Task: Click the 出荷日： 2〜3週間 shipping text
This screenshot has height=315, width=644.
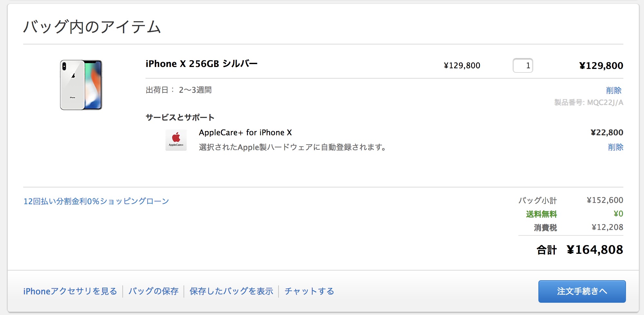Action: (179, 90)
